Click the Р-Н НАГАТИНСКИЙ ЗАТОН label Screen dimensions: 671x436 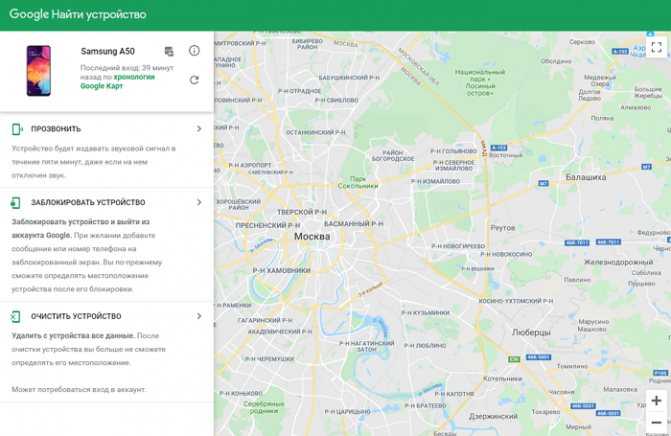[x=367, y=346]
